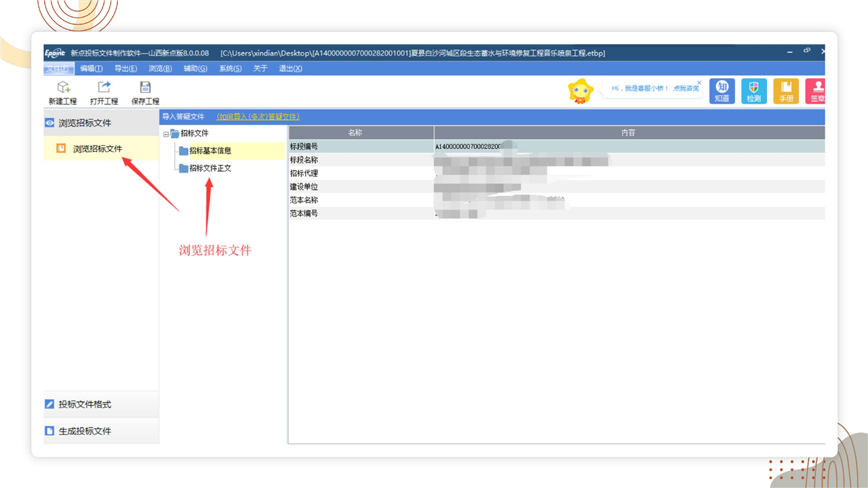868x488 pixels.
Task: Expand the 投标文件格式 sidebar section
Action: pos(85,405)
